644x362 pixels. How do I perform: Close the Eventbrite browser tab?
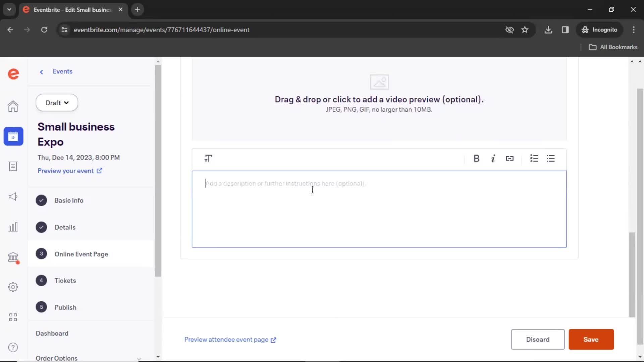point(120,9)
